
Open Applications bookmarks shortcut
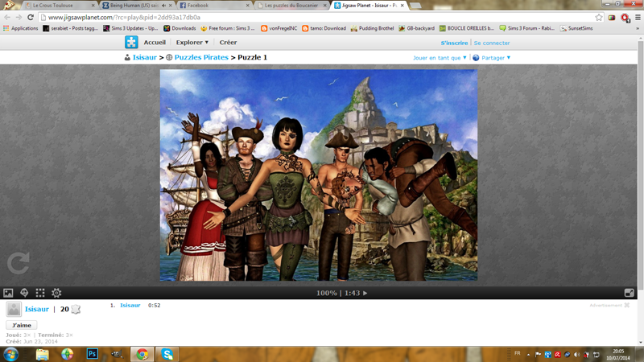click(x=21, y=28)
